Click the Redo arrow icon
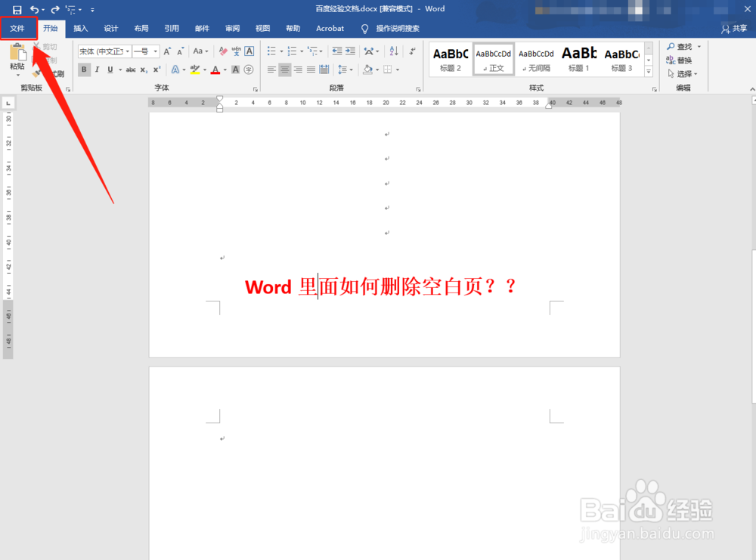 tap(55, 9)
